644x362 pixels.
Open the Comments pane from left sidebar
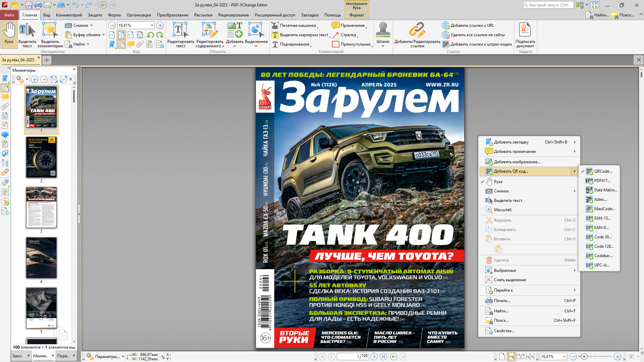tap(5, 97)
